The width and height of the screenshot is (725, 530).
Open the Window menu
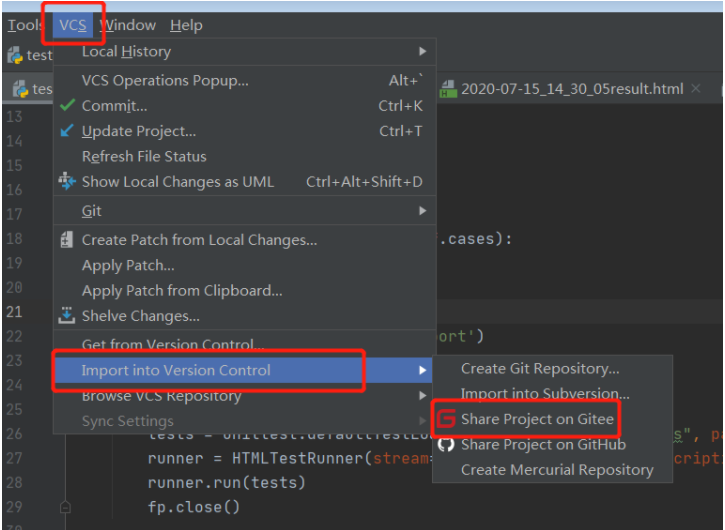[128, 25]
